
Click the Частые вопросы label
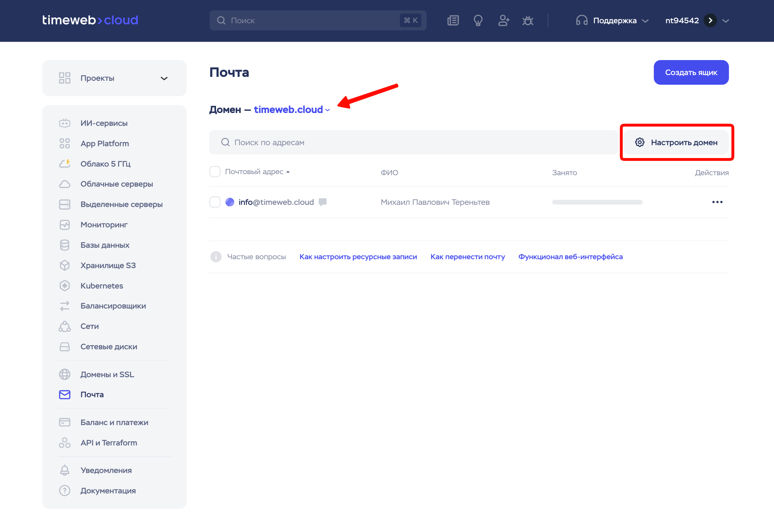256,257
